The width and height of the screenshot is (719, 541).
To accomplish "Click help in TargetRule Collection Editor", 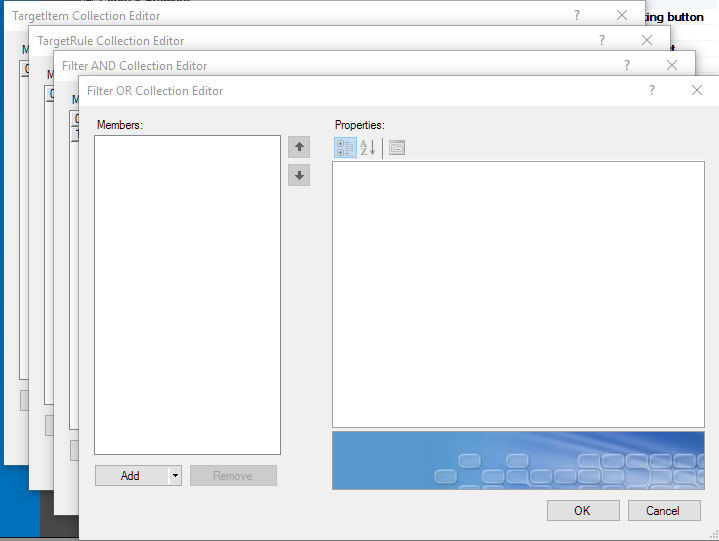I will [602, 40].
